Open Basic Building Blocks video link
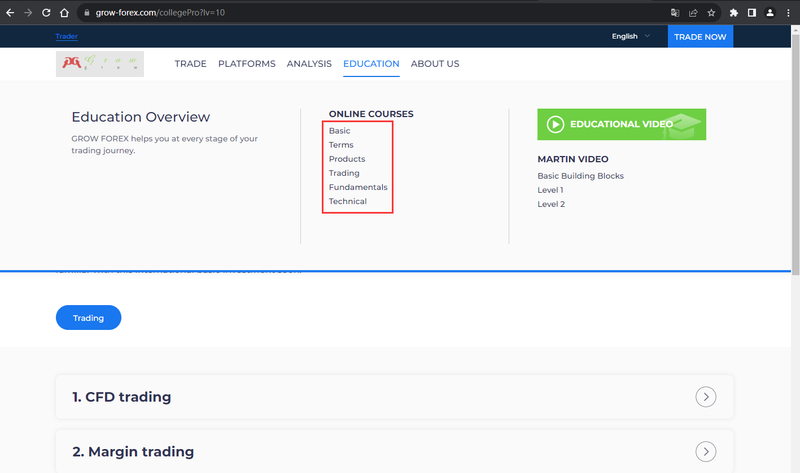The width and height of the screenshot is (800, 473). 580,176
